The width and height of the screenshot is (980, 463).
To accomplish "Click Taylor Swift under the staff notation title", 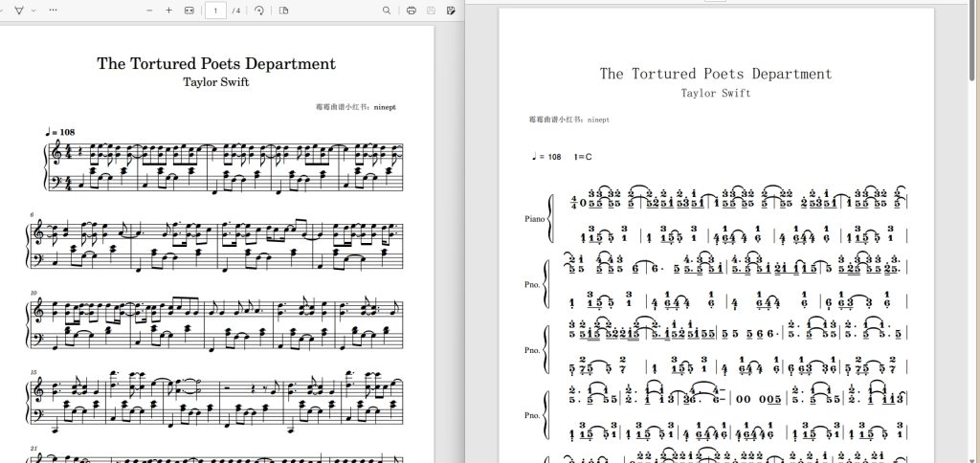I will pyautogui.click(x=216, y=82).
